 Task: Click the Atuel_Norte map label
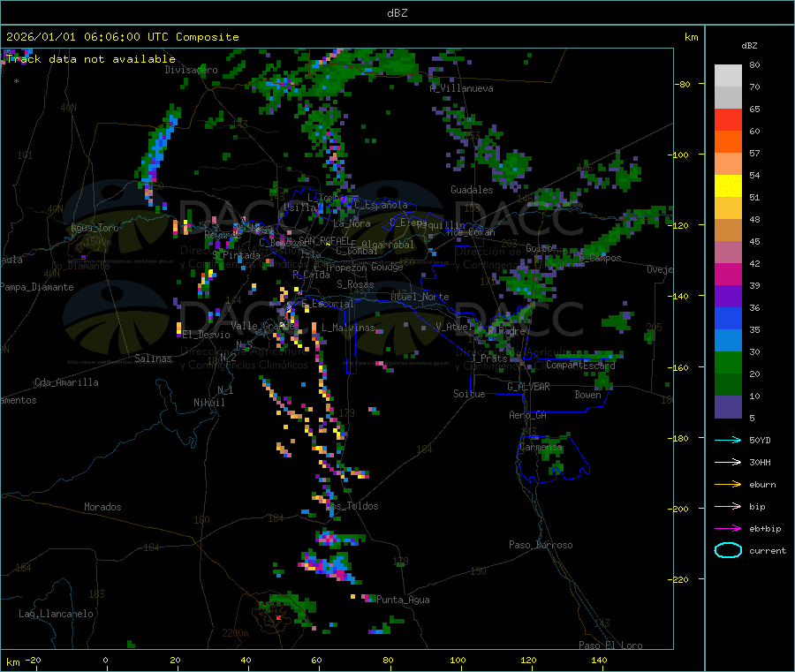pos(420,297)
